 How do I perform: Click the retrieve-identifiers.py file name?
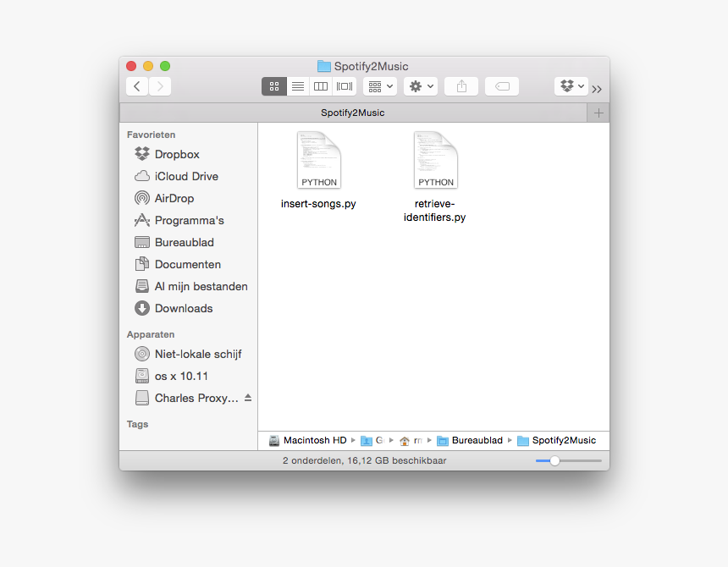click(x=434, y=210)
